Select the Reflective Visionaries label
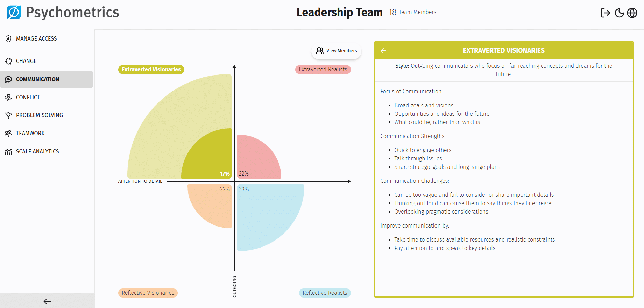644x308 pixels. (x=148, y=293)
